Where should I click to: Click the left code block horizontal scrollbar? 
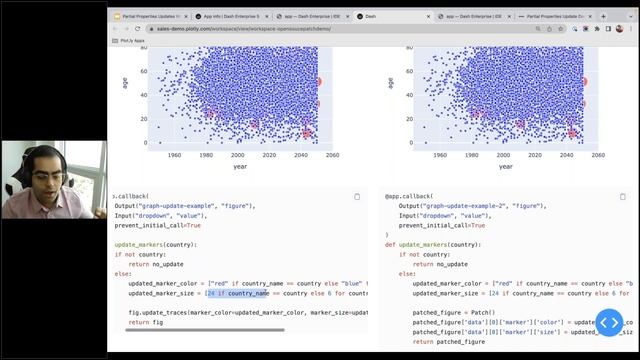point(205,330)
